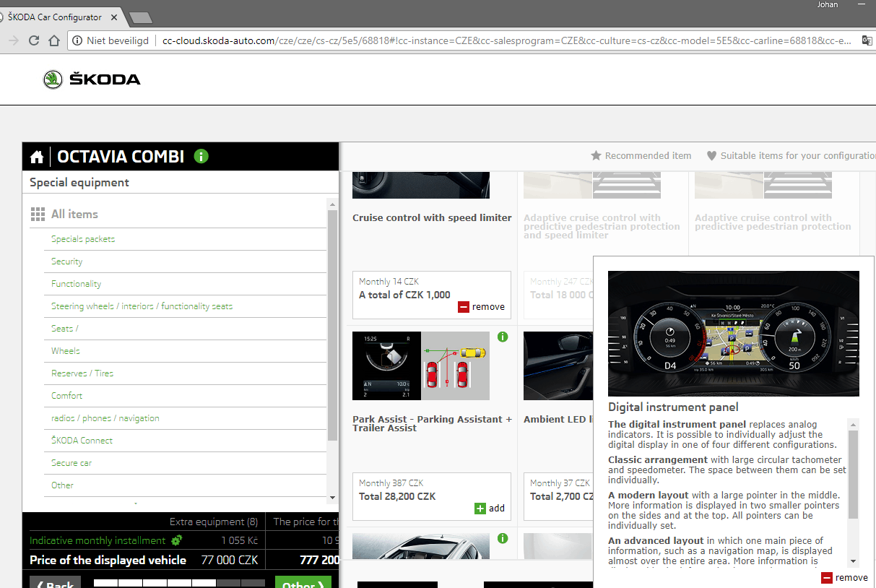Click Park Assist - Parking Assistant + Trailer Assist title

pos(432,423)
